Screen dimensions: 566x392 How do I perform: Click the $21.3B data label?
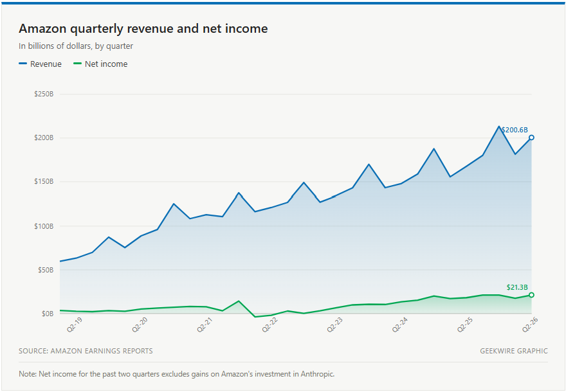click(517, 287)
